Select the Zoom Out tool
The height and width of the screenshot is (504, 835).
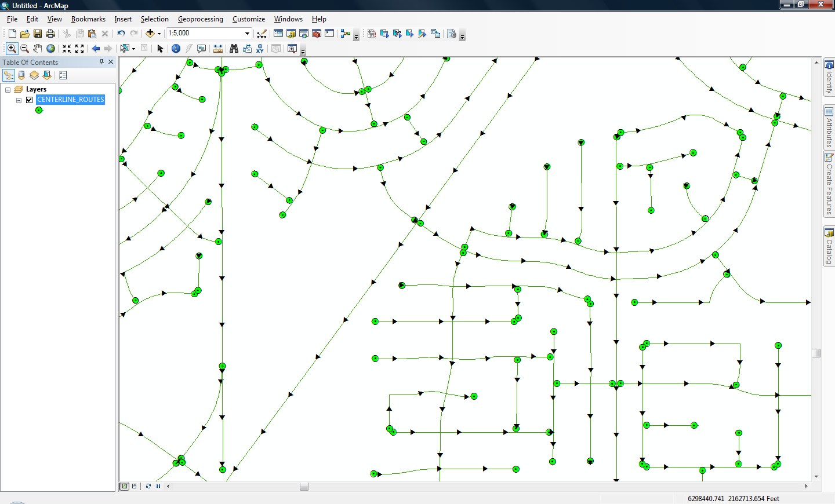coord(24,49)
